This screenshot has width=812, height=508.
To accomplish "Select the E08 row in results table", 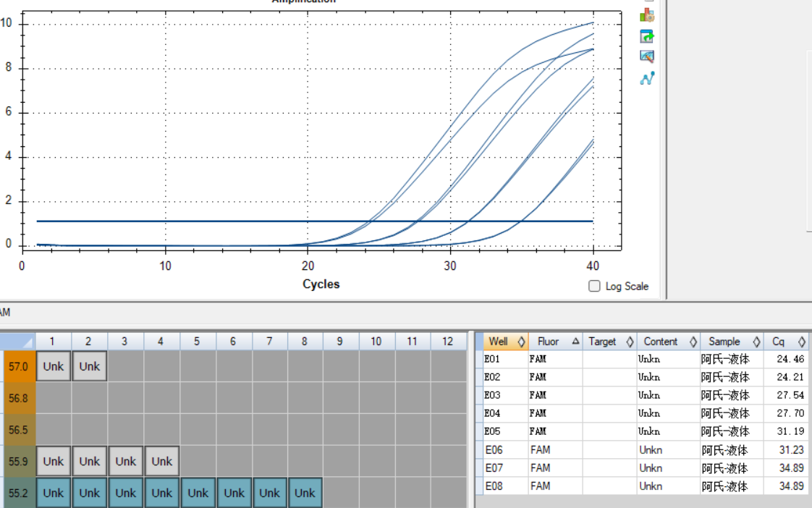I will point(642,486).
